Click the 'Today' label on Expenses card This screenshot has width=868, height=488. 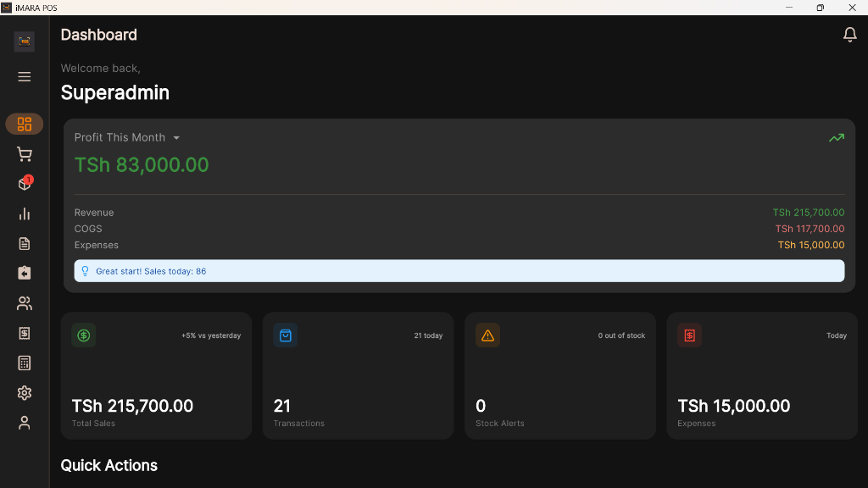click(x=837, y=335)
